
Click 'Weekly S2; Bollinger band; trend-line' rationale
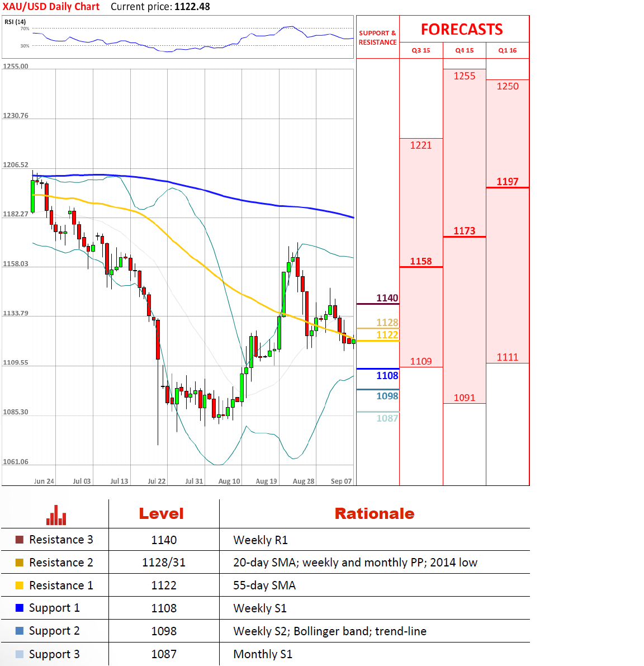point(330,631)
